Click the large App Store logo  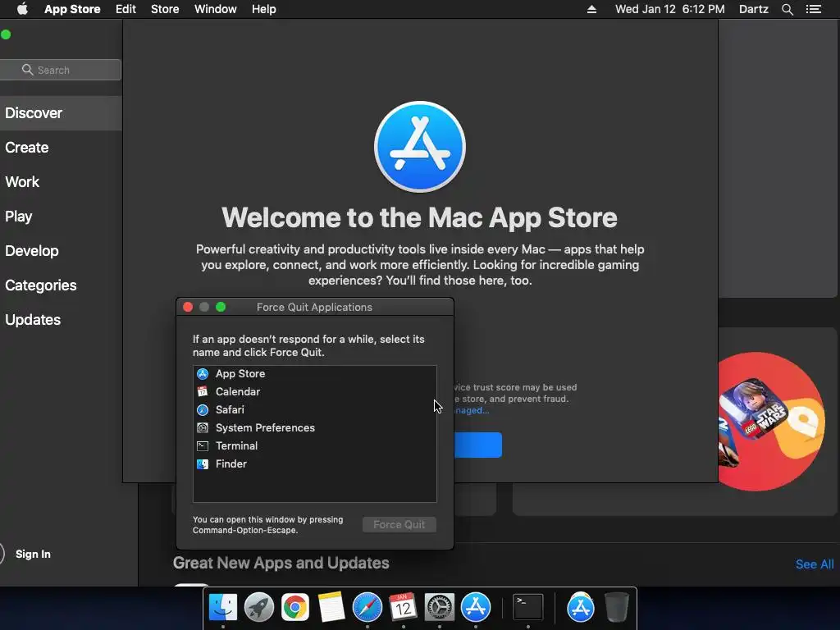tap(420, 146)
